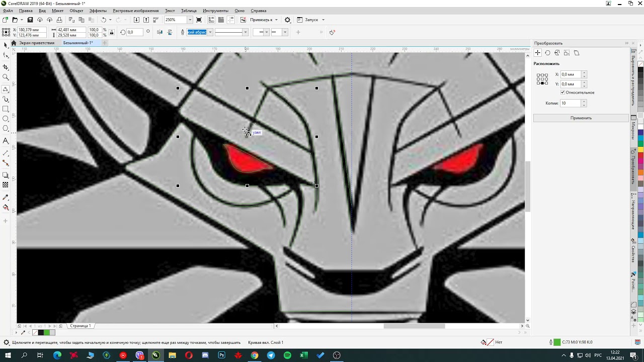Click the Welcome Screen home icon
644x362 pixels.
(x=14, y=43)
